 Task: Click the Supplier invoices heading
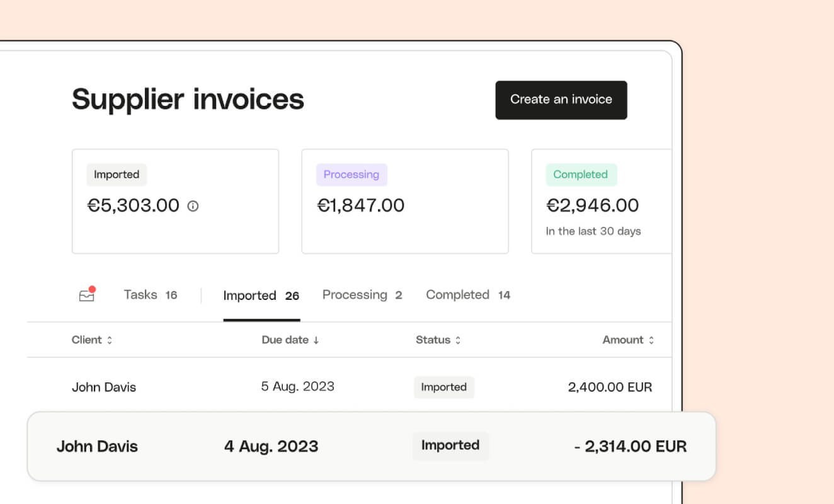click(x=188, y=100)
